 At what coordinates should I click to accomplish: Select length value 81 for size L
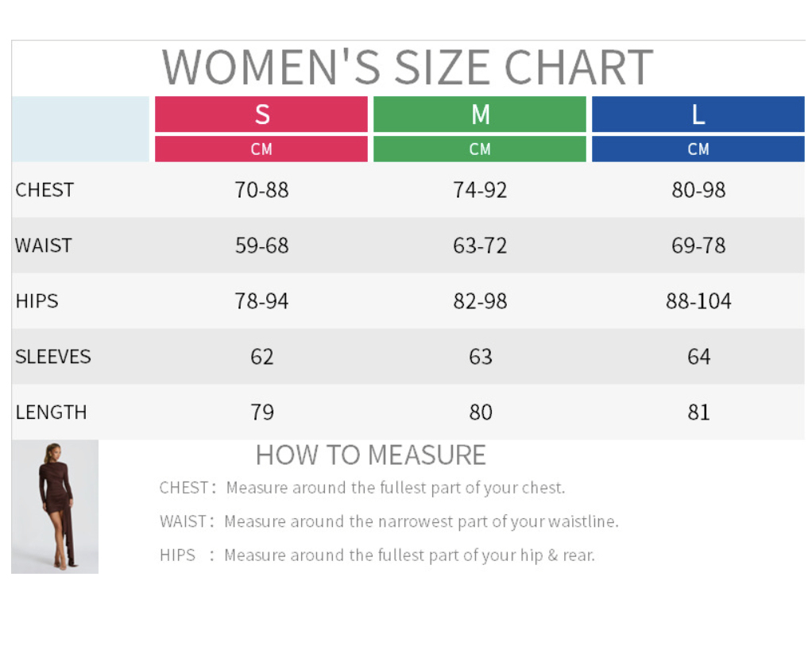[x=698, y=412]
